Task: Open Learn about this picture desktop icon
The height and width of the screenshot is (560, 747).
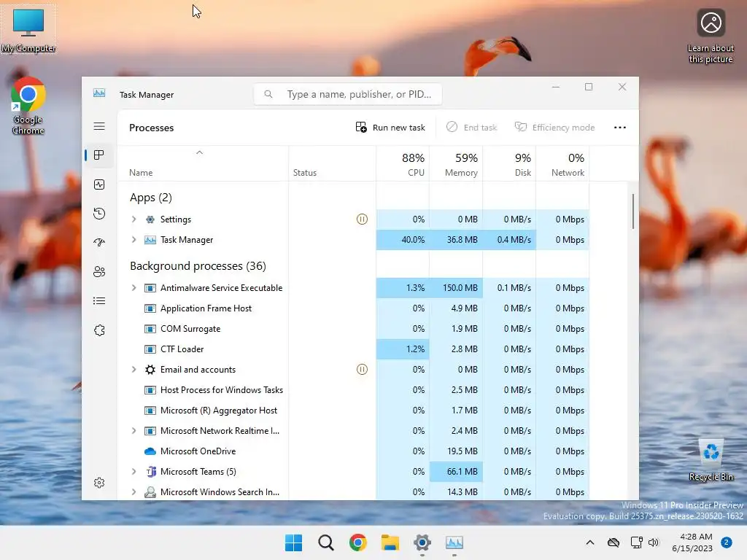Action: tap(711, 36)
